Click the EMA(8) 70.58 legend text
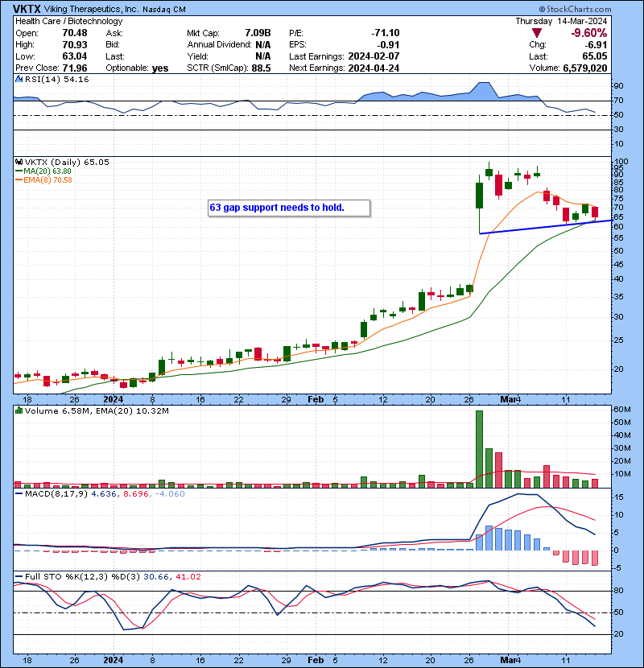This screenshot has height=668, width=644. point(47,180)
